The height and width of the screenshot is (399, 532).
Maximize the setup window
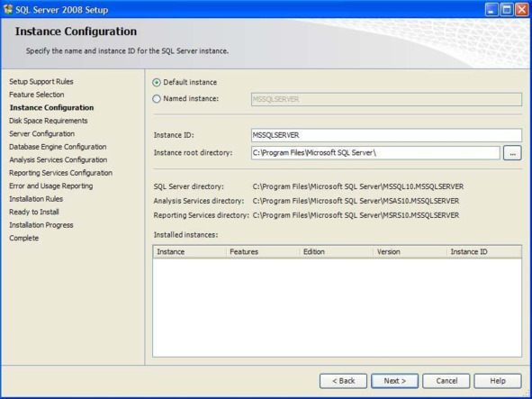[507, 10]
